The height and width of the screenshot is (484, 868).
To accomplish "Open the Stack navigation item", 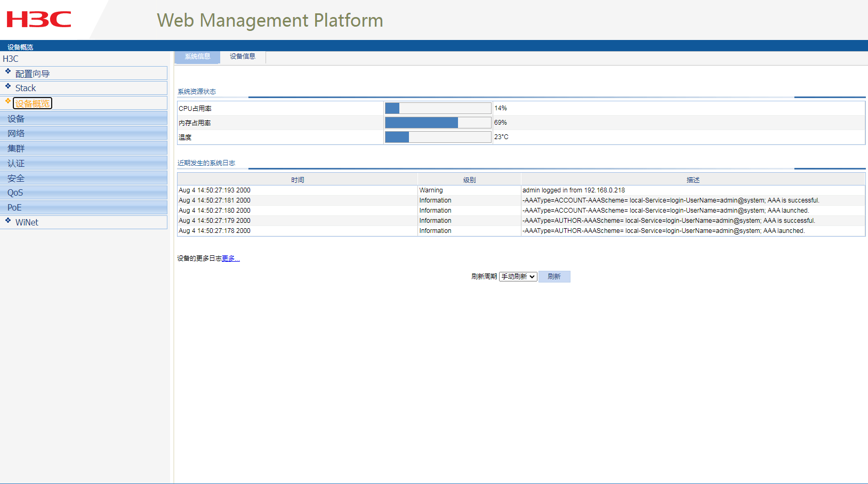I will [x=26, y=88].
